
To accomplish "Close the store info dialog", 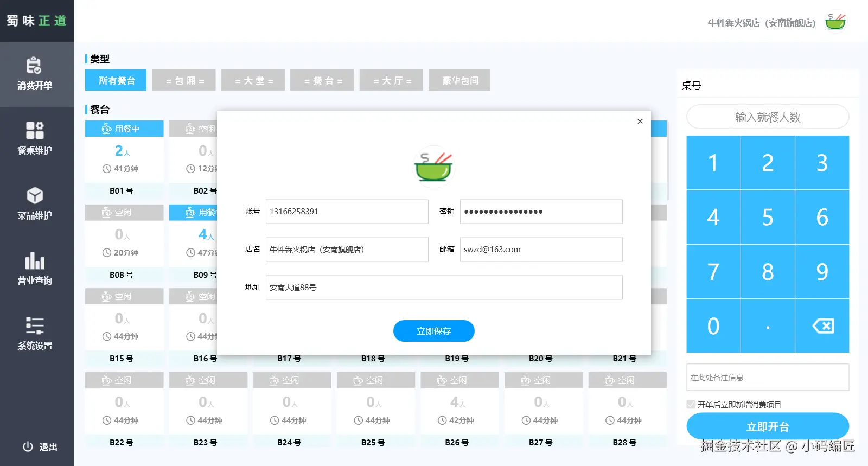I will click(x=640, y=122).
